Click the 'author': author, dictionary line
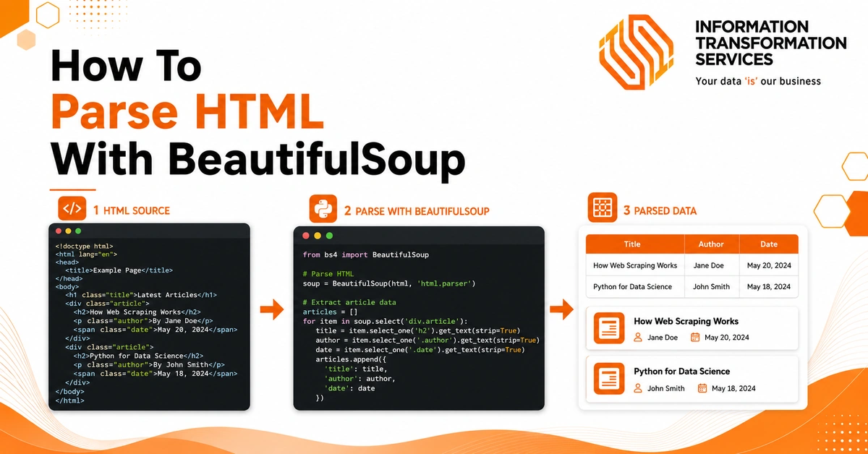The height and width of the screenshot is (454, 868). pos(360,378)
